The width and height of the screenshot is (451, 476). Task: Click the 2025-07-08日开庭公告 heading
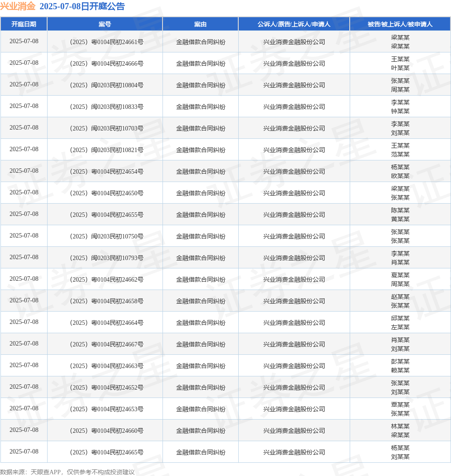click(82, 6)
